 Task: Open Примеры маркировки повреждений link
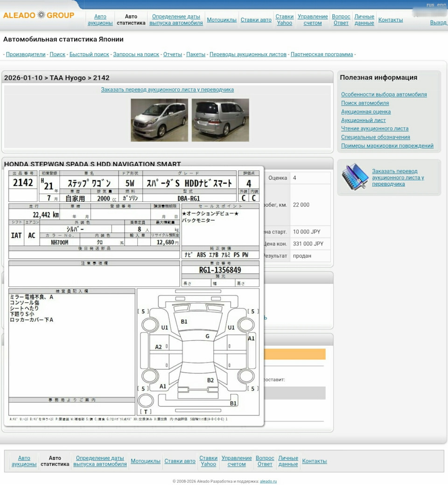(387, 146)
